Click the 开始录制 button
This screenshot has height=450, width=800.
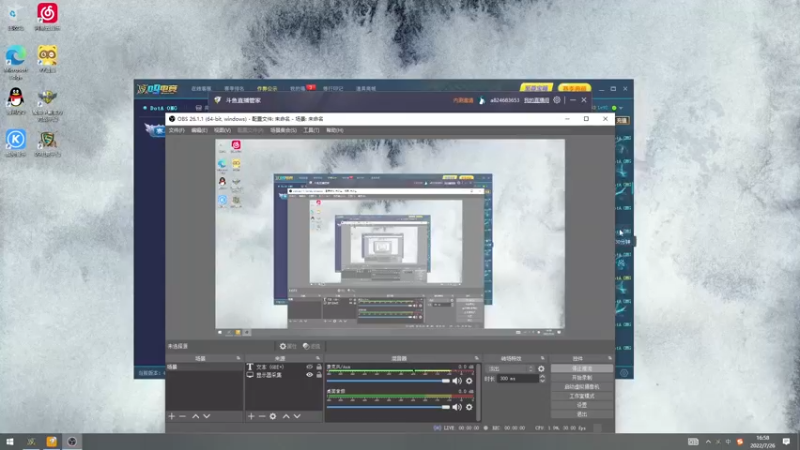(x=582, y=378)
